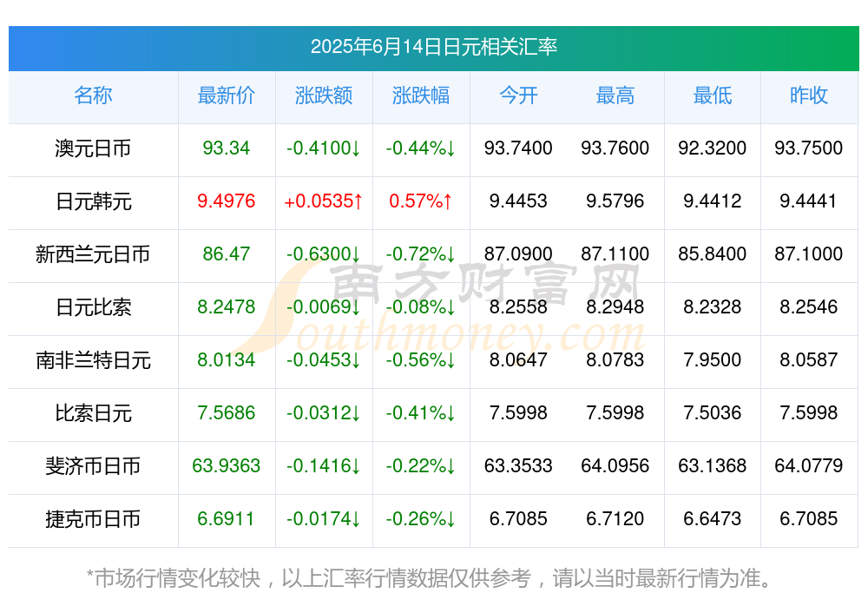Select the 澳元日币 row name
The width and height of the screenshot is (868, 606).
pyautogui.click(x=93, y=148)
